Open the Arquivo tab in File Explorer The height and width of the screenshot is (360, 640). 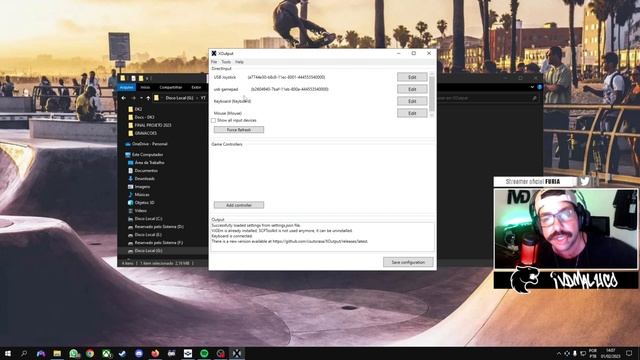pos(126,87)
